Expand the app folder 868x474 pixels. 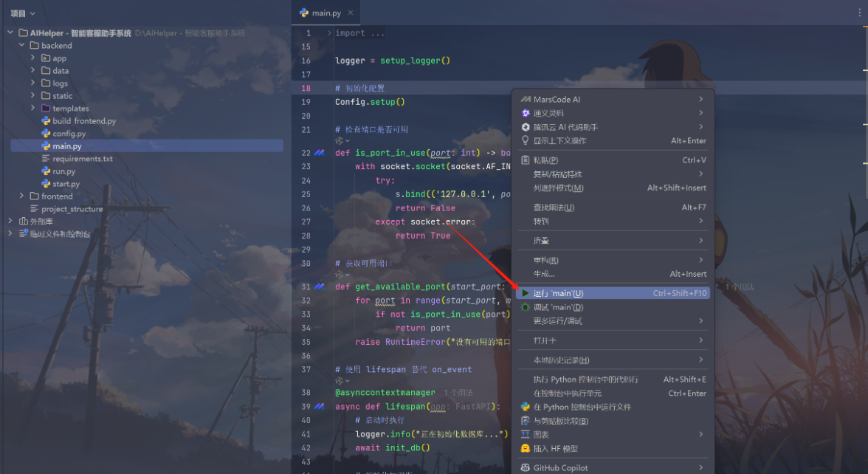32,58
